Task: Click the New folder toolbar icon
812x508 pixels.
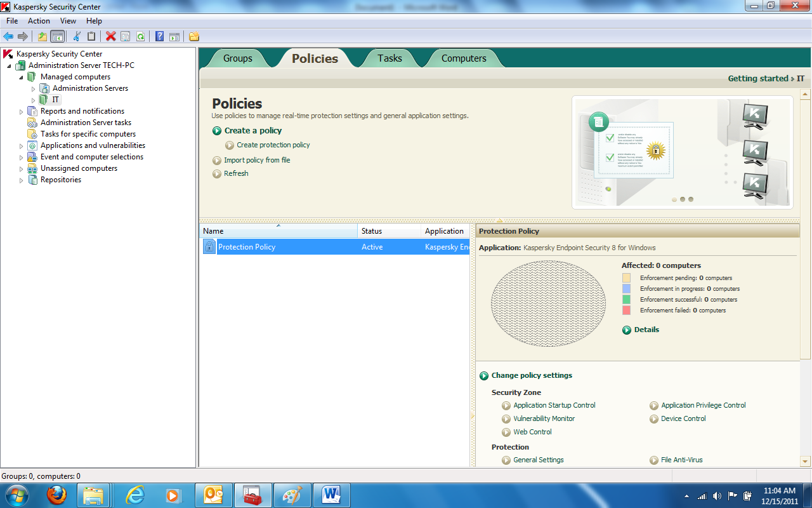Action: pos(193,36)
